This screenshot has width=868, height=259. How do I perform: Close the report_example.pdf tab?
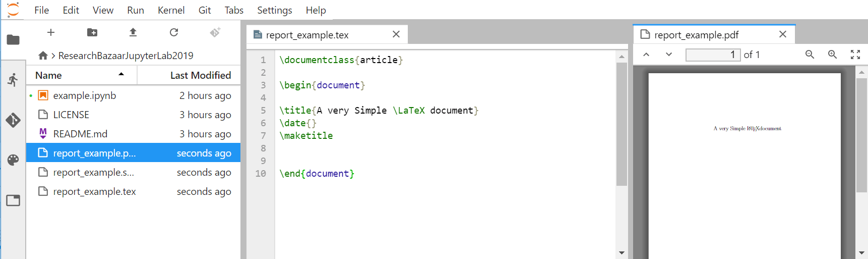[783, 34]
